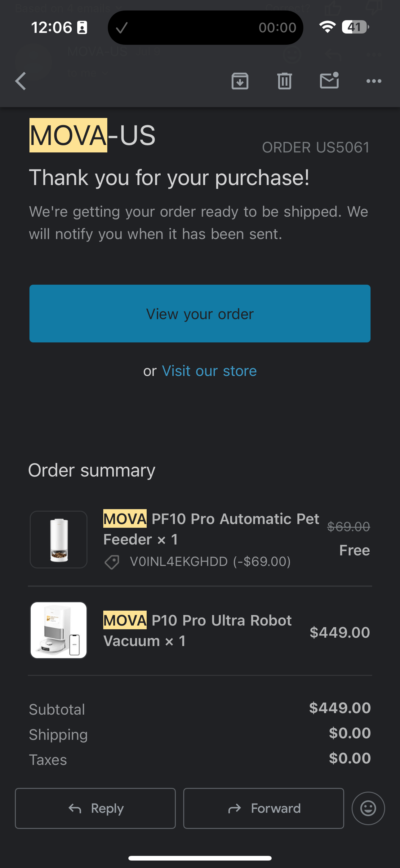Screen dimensions: 400x868
Task: Open the Robot Vacuum product thumbnail
Action: [x=59, y=630]
